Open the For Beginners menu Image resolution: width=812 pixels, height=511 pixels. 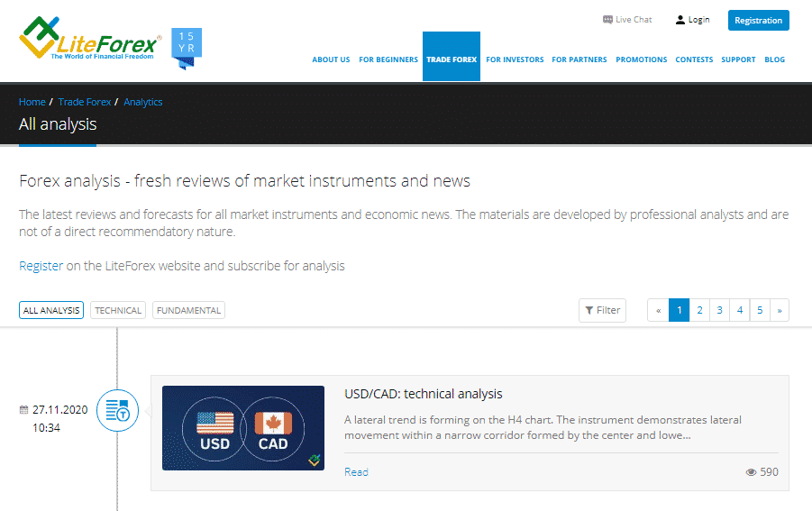[388, 59]
